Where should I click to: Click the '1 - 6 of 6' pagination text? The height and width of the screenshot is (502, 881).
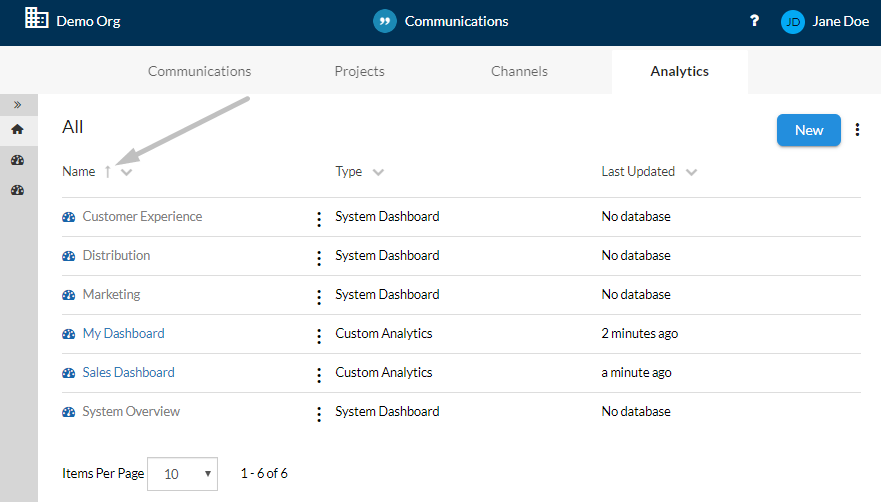tap(264, 473)
